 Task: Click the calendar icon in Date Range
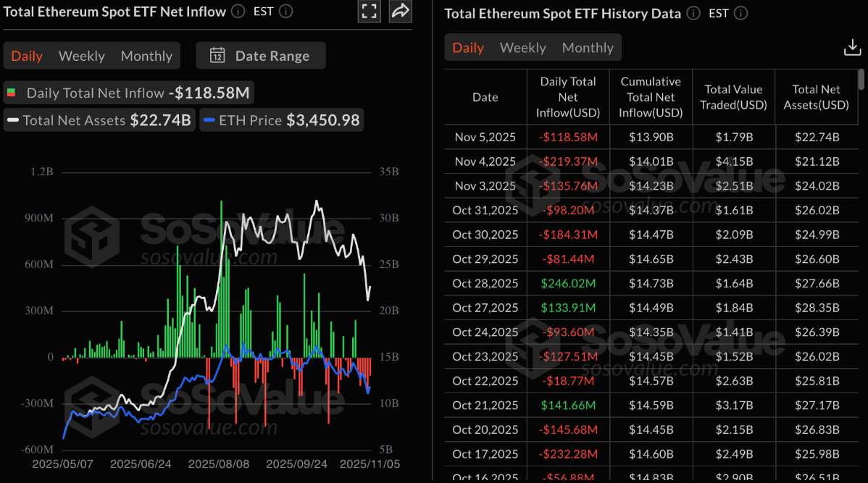pos(217,56)
